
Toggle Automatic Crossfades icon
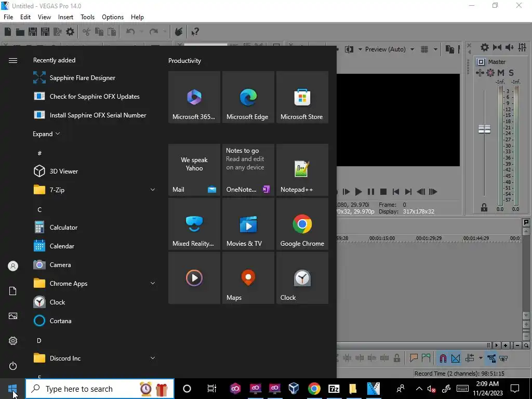pyautogui.click(x=456, y=358)
